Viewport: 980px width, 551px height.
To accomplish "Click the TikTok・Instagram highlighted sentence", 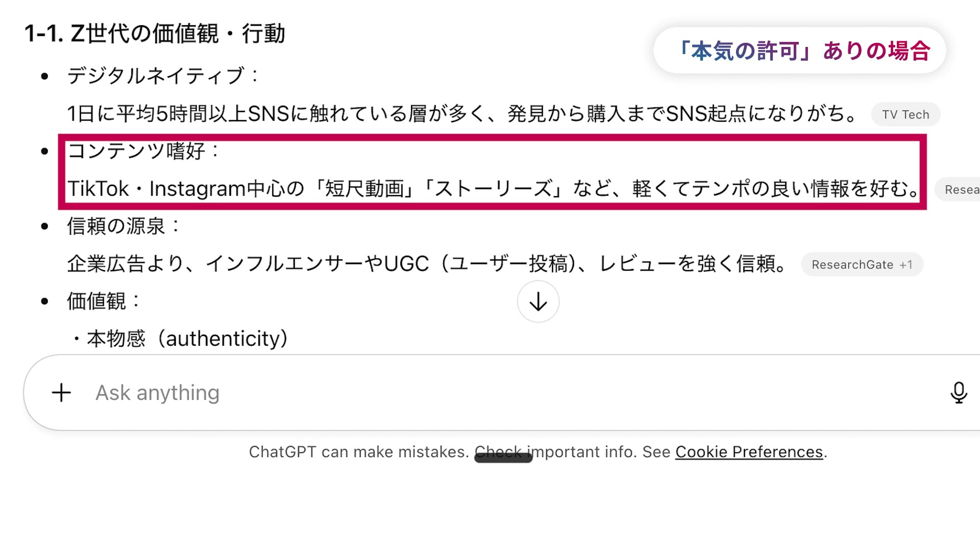I will [x=493, y=189].
